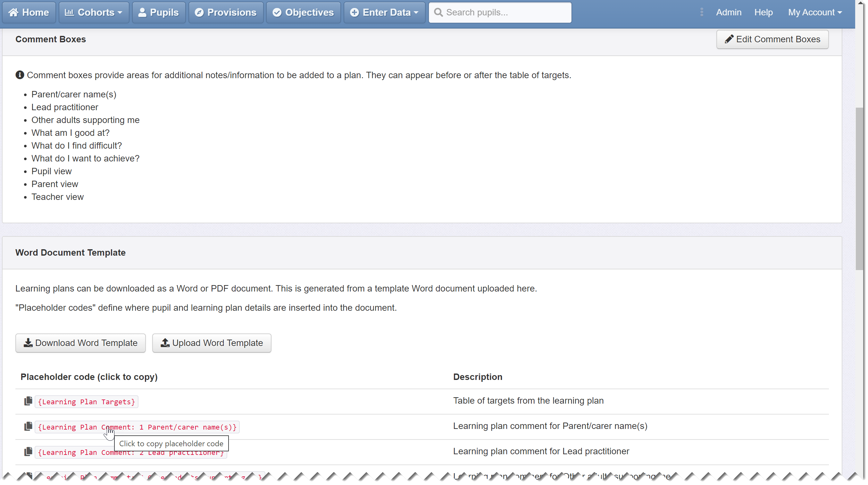Viewport: 868px width, 485px height.
Task: Expand the Enter Data dropdown
Action: [384, 12]
